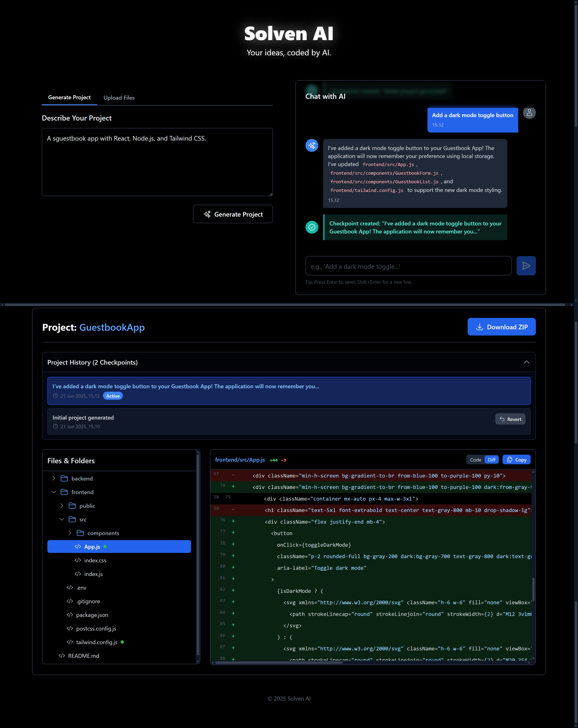Open .gitignore in the file tree

(x=119, y=601)
